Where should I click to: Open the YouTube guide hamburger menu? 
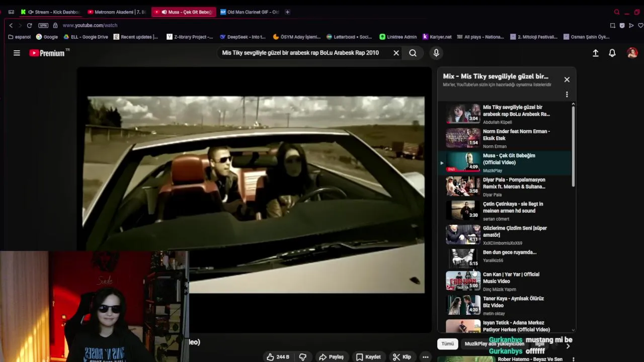click(17, 53)
